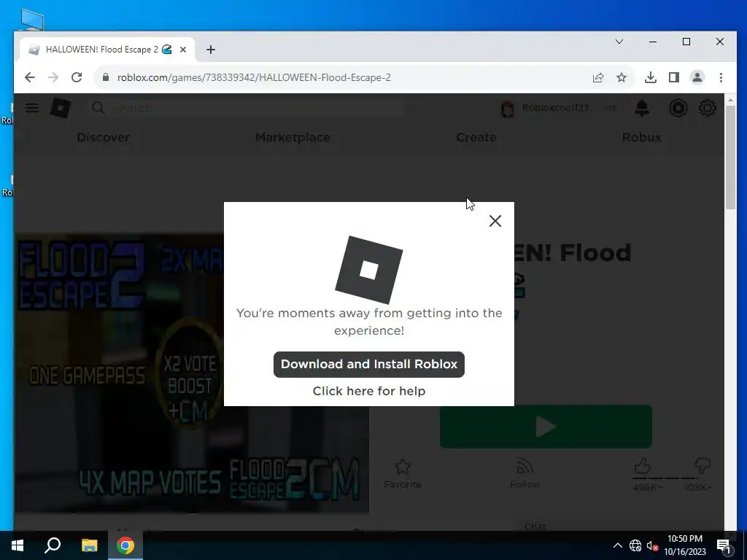Viewport: 747px width, 560px height.
Task: Close the HALLOWEEN Flood Escape tab
Action: [x=183, y=50]
